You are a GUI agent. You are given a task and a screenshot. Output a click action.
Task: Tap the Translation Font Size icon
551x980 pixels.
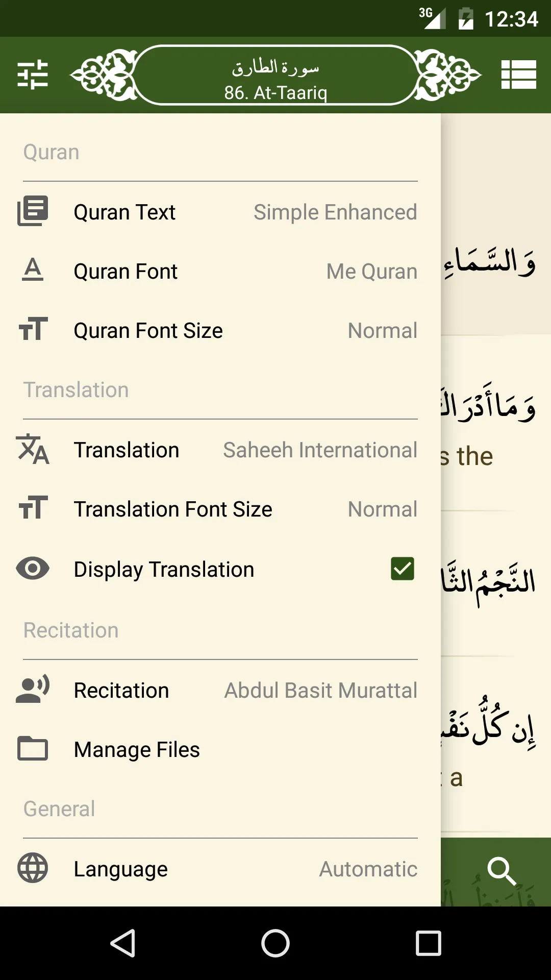(x=33, y=508)
